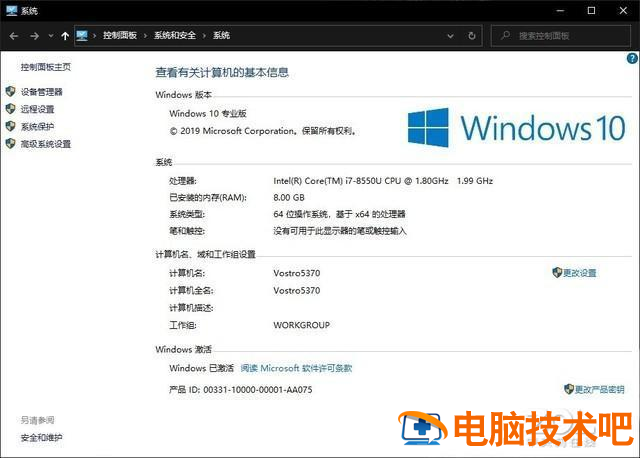Click the 计算机全名 value Vostro5370

[x=297, y=291]
